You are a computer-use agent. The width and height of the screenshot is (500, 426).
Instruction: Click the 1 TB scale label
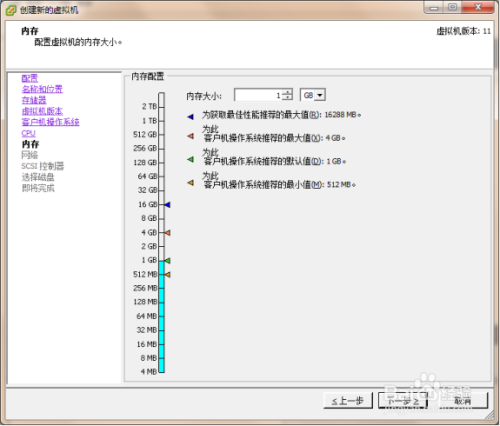click(149, 121)
